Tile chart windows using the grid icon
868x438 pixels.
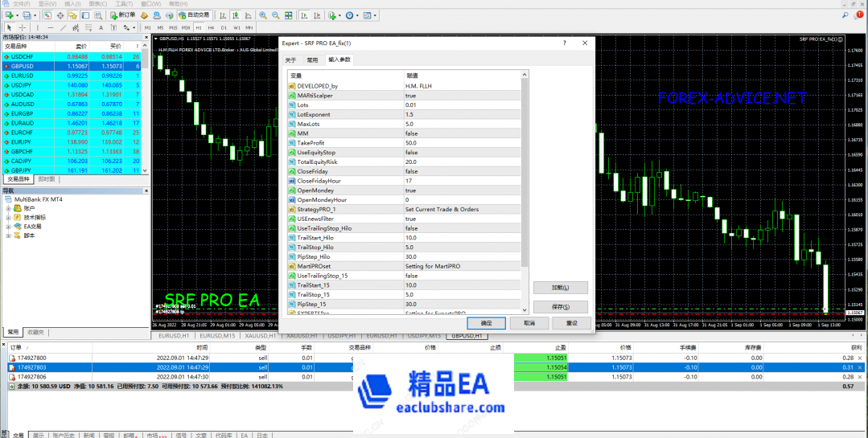[x=289, y=15]
